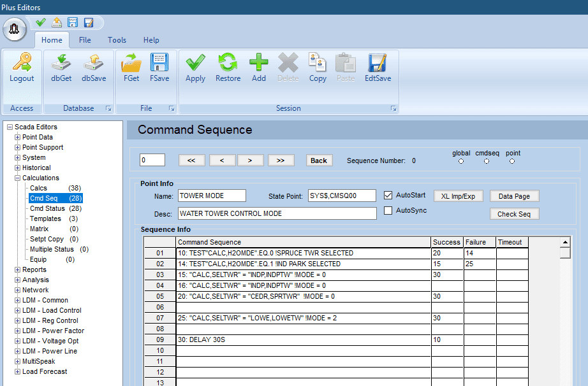Click the sequence table scrollbar thumb
588x386 pixels.
(565, 253)
